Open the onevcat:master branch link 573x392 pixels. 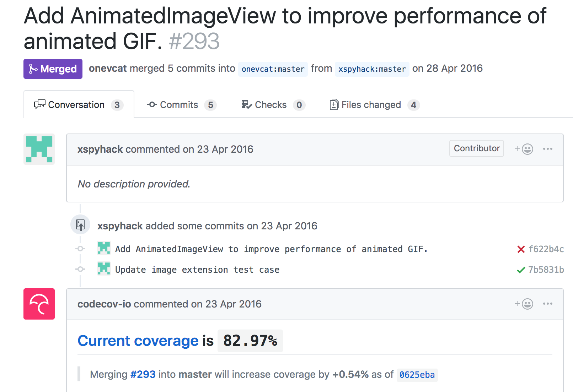coord(273,69)
